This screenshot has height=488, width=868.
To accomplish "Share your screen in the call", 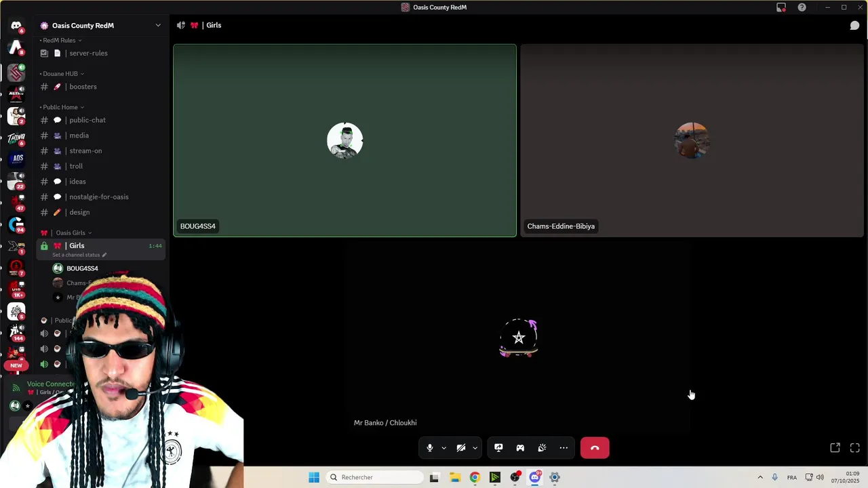I will [x=498, y=448].
